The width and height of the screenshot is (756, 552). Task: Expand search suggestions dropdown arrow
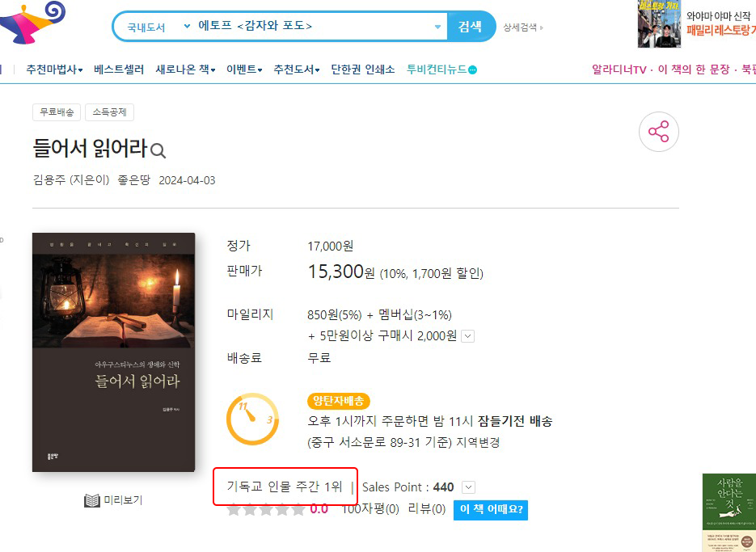437,27
